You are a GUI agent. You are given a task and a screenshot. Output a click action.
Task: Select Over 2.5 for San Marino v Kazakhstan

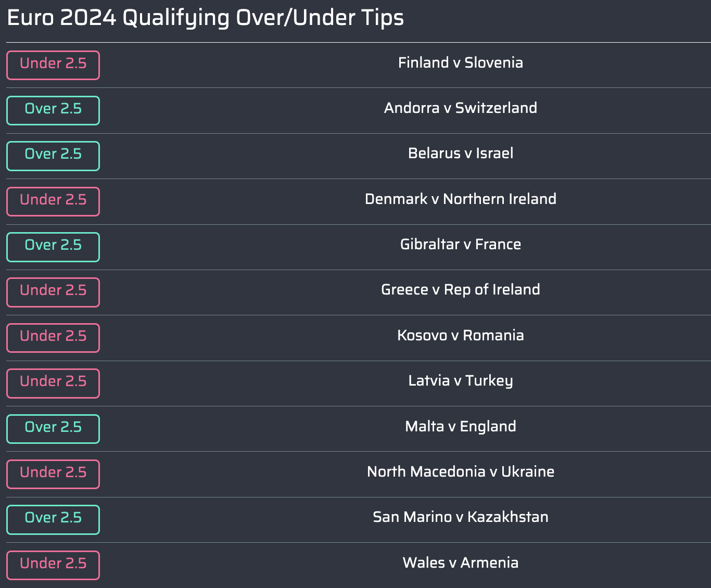pos(53,519)
